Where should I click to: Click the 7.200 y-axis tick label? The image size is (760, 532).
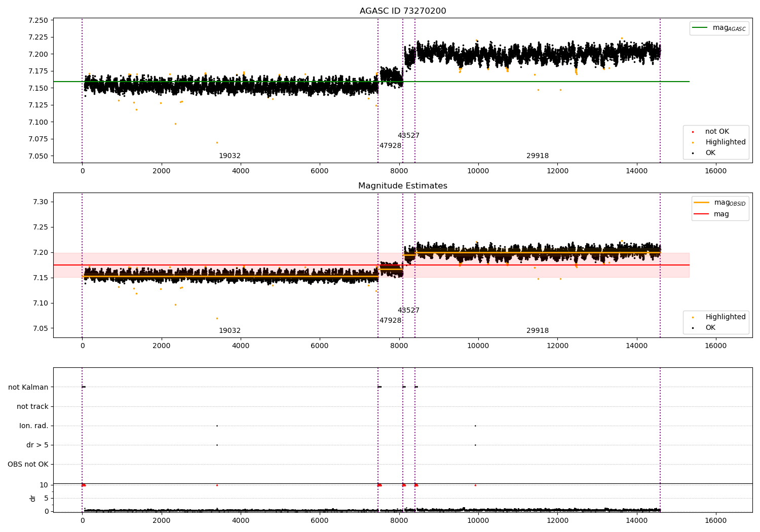(39, 54)
